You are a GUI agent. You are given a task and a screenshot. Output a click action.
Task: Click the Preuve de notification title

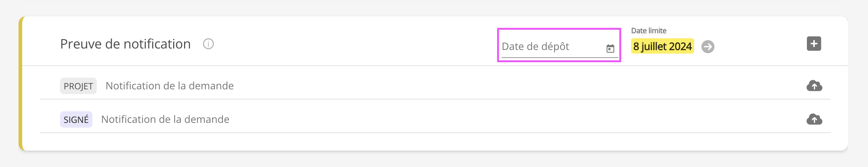pyautogui.click(x=126, y=44)
